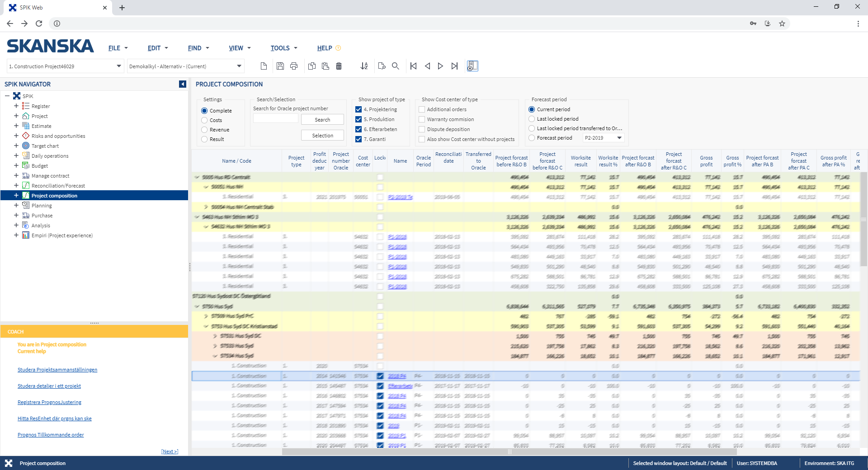The image size is (868, 470).
Task: Click the magnifying glass Find icon
Action: 396,66
